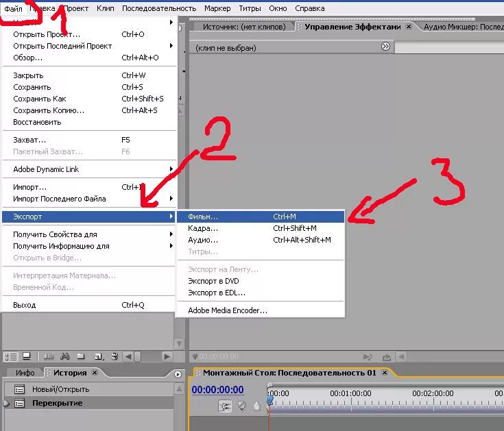Open the Титры menu
The image size is (504, 431).
250,8
